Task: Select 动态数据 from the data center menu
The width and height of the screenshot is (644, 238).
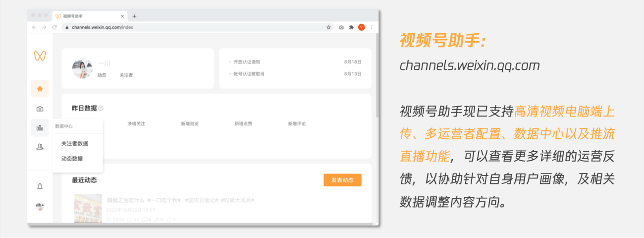Action: coord(72,159)
